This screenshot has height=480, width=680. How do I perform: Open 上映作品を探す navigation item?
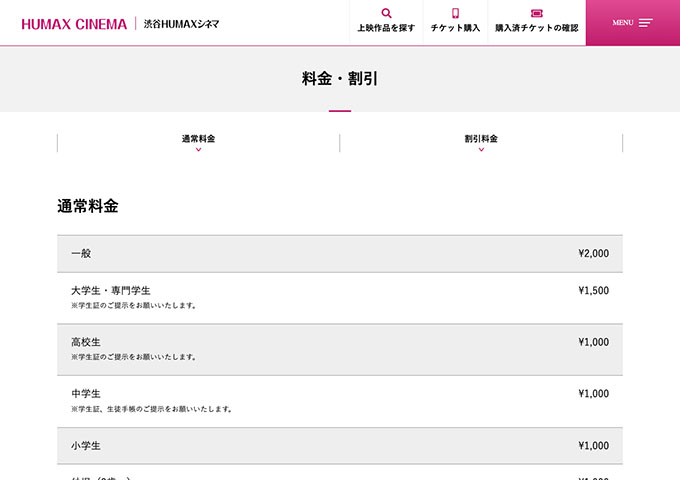[386, 22]
